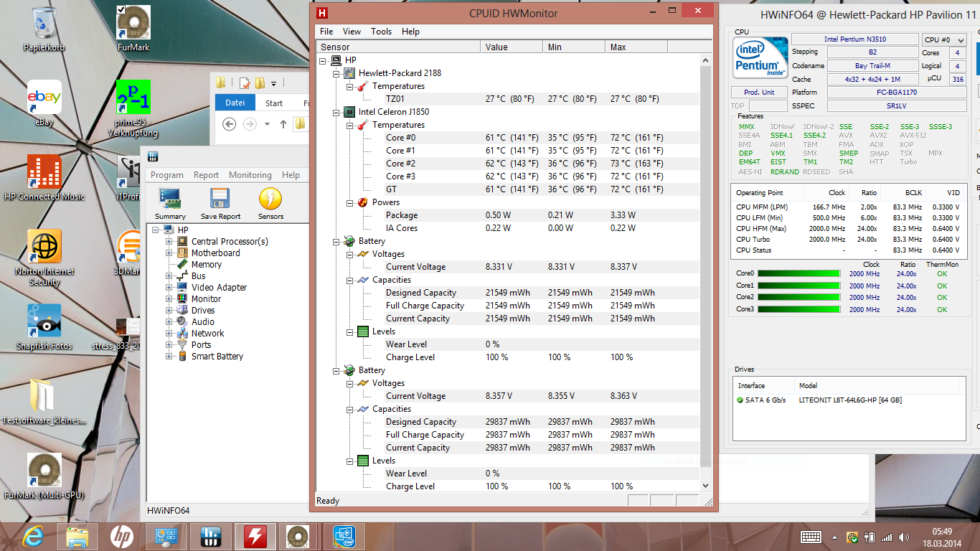Click the Prod. Unit button
Screen dimensions: 980x551
point(759,93)
